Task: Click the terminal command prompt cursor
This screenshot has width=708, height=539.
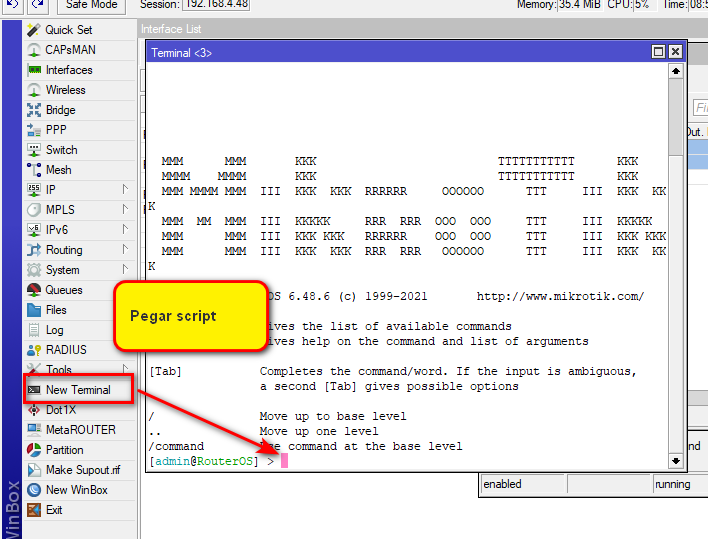Action: [284, 461]
